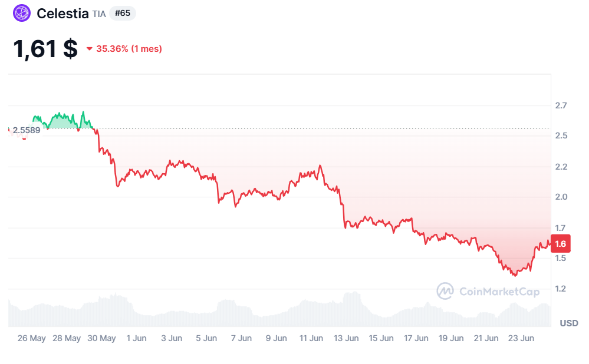Image resolution: width=589 pixels, height=364 pixels.
Task: Click the Celestia purple logo icon
Action: coord(22,13)
